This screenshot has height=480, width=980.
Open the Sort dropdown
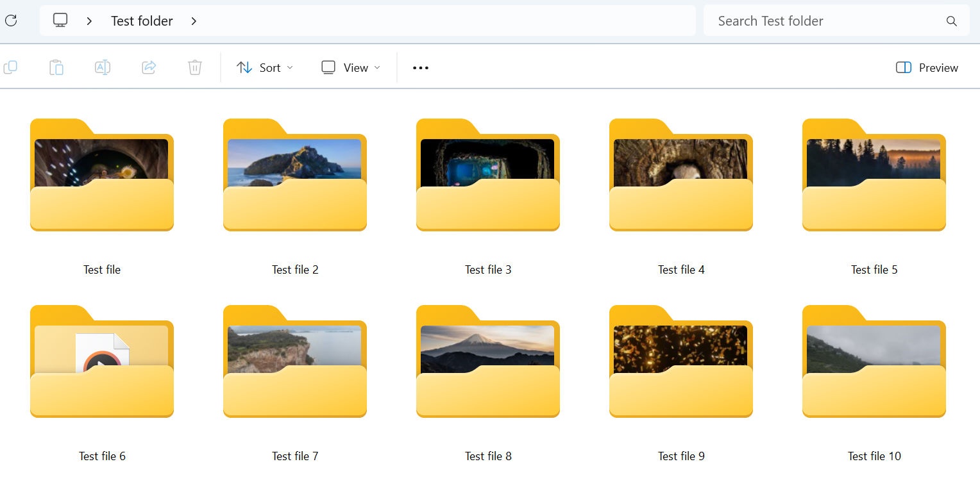pos(264,67)
